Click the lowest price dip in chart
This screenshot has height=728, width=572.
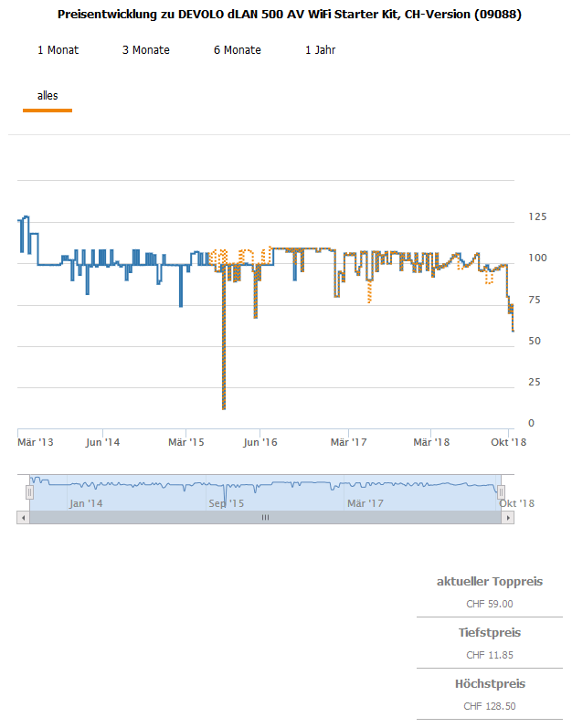[224, 407]
